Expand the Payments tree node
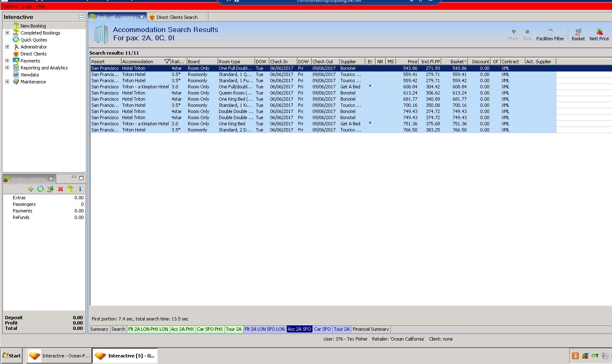Image resolution: width=612 pixels, height=364 pixels. point(7,61)
